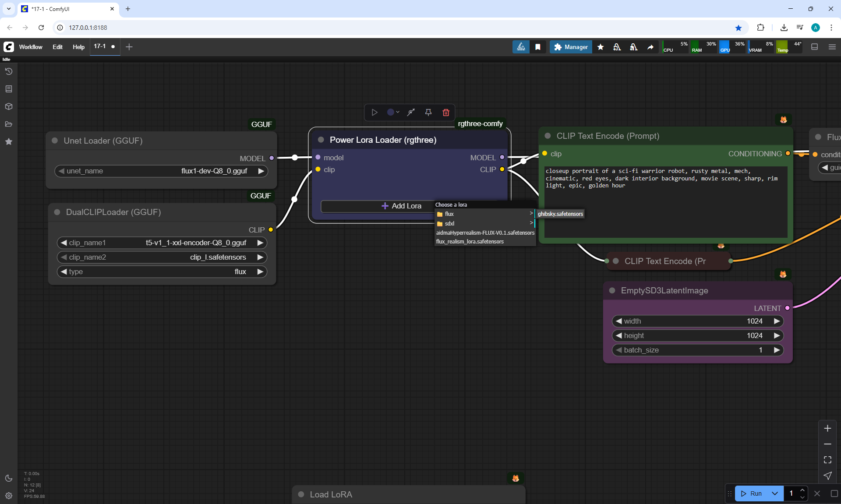
Task: Click the bypass node icon in the node toolbar
Action: coord(411,113)
